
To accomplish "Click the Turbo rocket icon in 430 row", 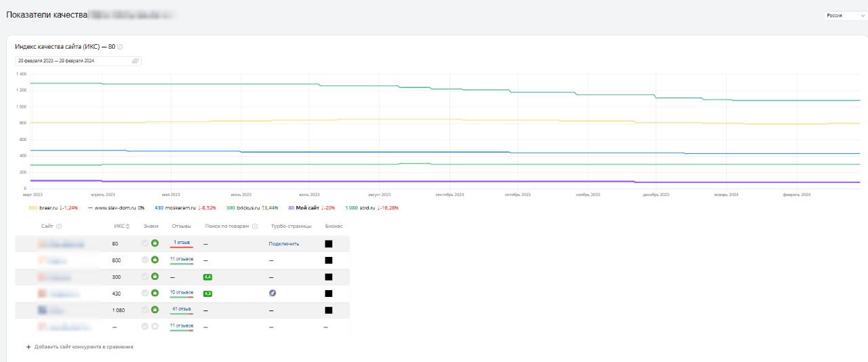I will coord(273,294).
